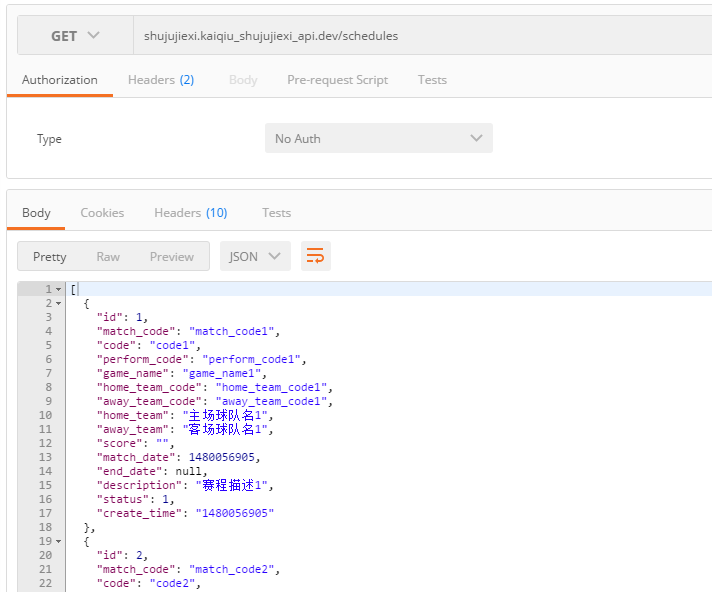Toggle the line wrap icon
The image size is (712, 592).
(x=316, y=256)
